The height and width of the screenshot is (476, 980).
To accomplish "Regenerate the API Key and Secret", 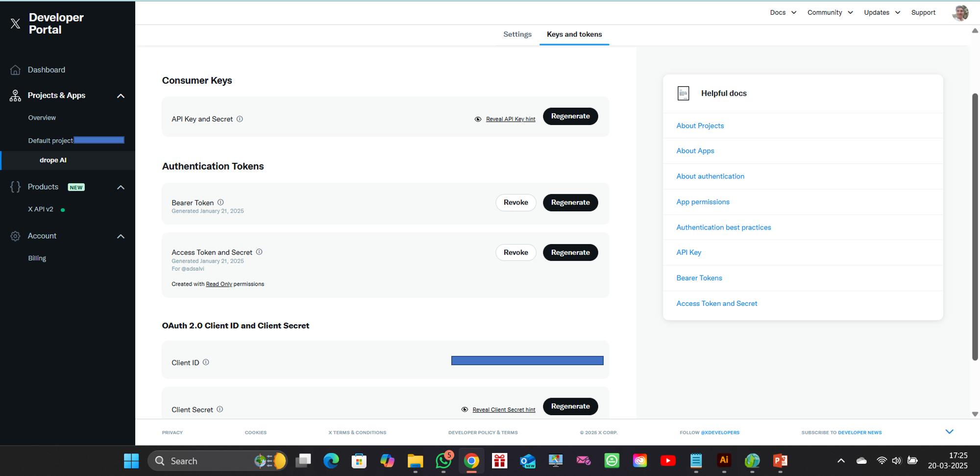I will 570,116.
